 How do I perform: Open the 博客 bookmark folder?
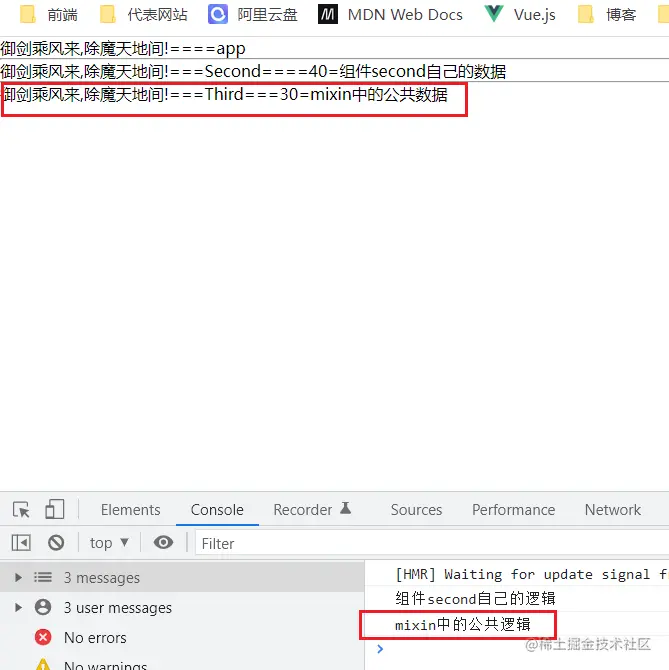(607, 15)
